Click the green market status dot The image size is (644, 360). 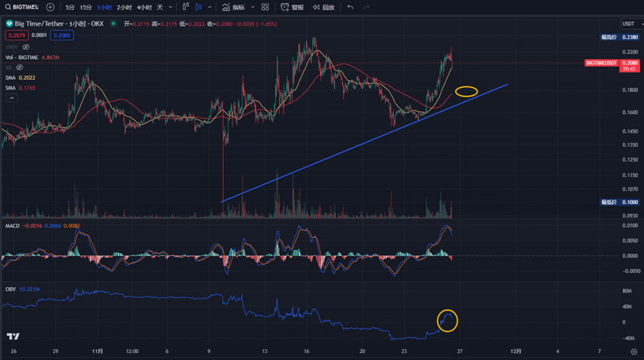point(113,24)
